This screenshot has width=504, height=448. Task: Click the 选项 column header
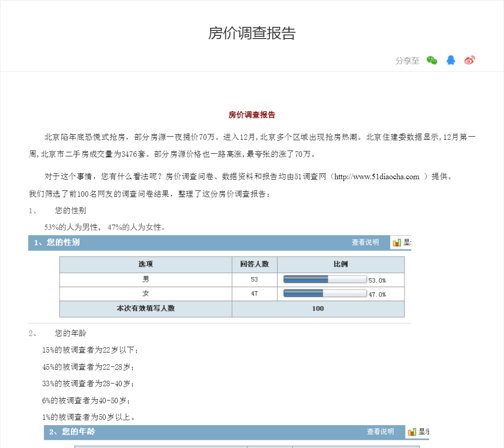(x=146, y=264)
